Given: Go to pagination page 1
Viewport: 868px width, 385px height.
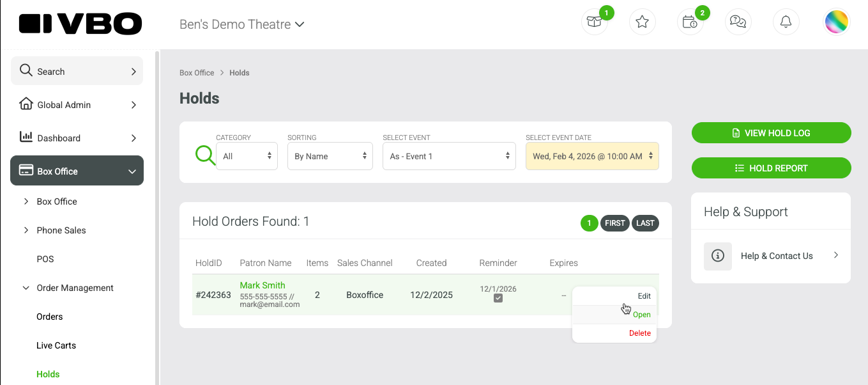Looking at the screenshot, I should coord(589,223).
